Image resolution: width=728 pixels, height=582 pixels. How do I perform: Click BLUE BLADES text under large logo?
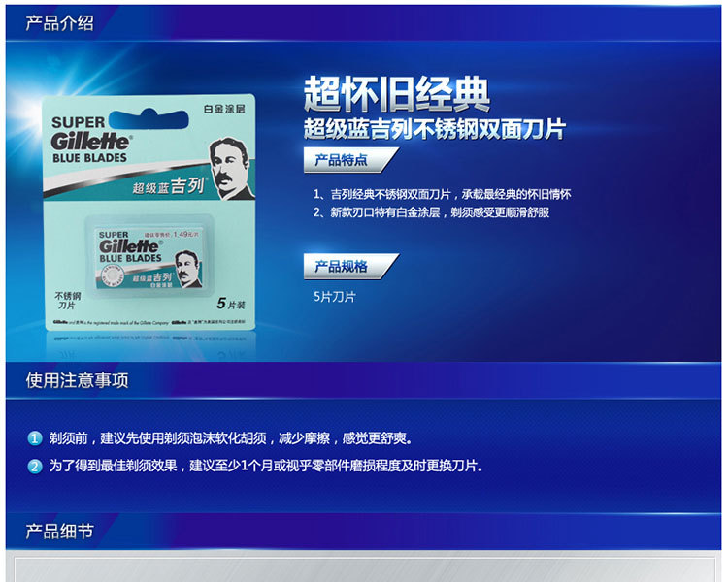(x=89, y=158)
